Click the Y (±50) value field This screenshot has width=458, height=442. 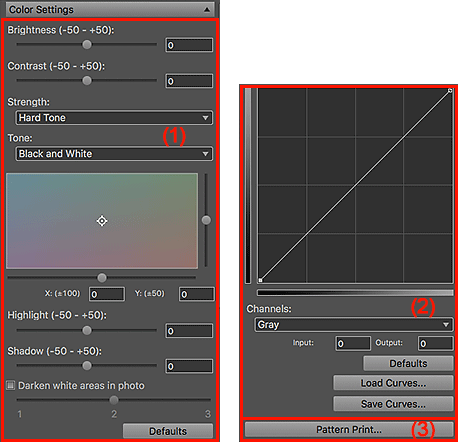197,294
